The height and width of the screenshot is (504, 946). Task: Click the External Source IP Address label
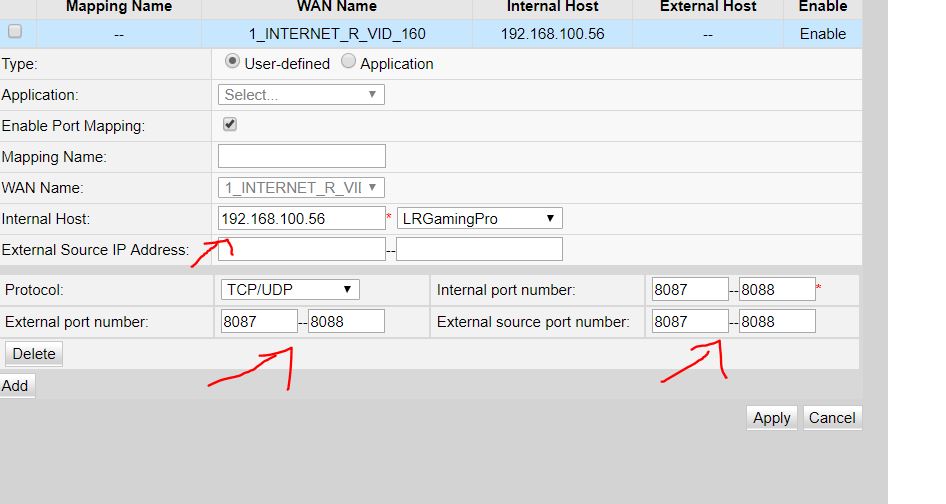[x=95, y=250]
